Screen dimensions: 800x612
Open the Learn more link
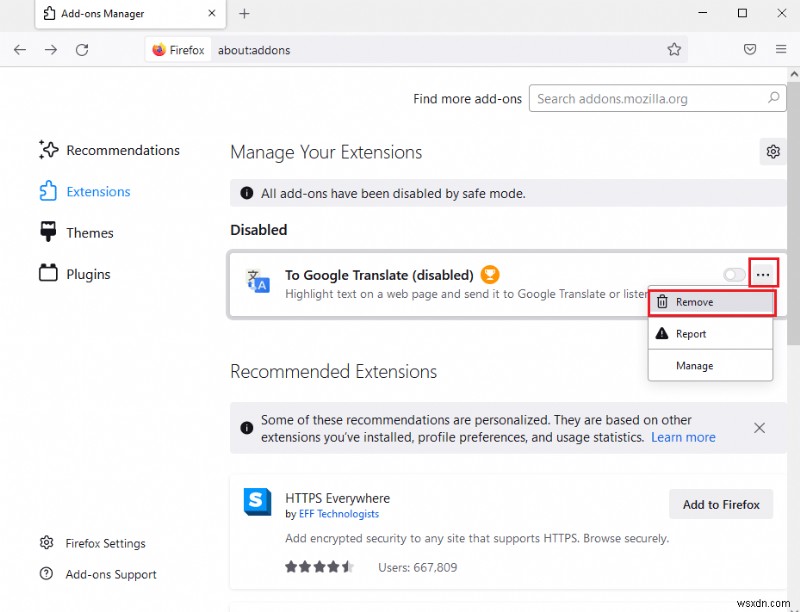683,437
